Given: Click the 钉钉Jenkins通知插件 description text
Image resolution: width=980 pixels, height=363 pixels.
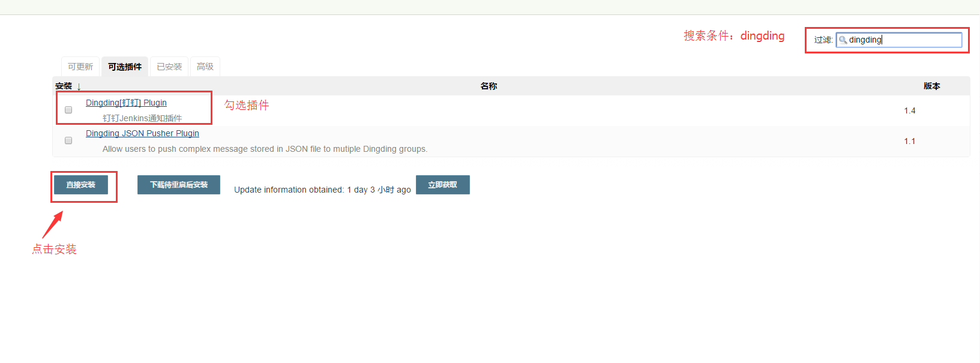Looking at the screenshot, I should tap(142, 118).
